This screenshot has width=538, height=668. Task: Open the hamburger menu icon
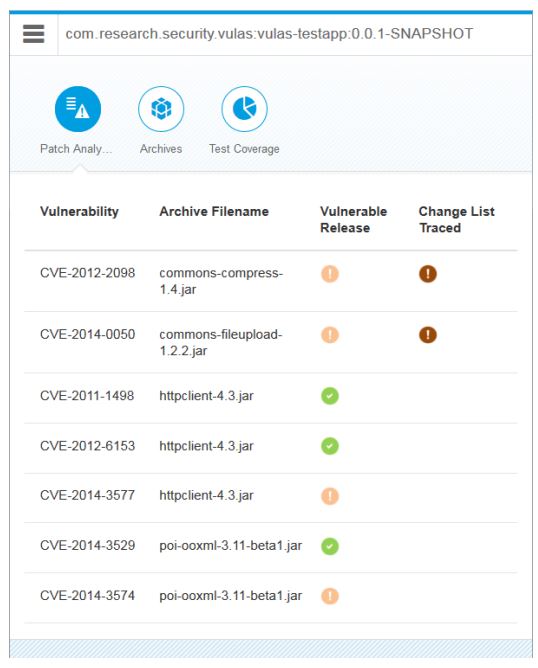pyautogui.click(x=34, y=34)
